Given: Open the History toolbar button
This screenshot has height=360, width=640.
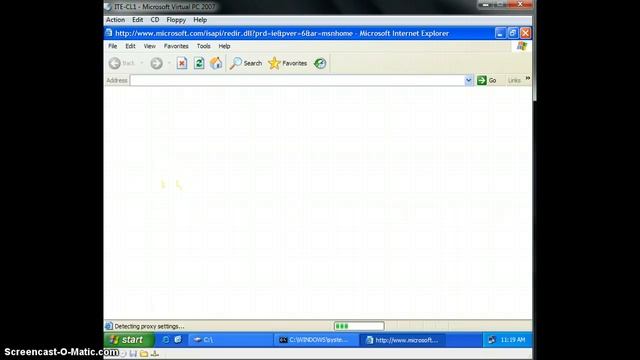Looking at the screenshot, I should (320, 63).
